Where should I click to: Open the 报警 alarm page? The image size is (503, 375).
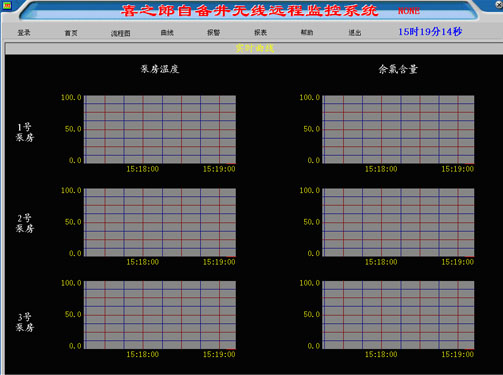213,33
